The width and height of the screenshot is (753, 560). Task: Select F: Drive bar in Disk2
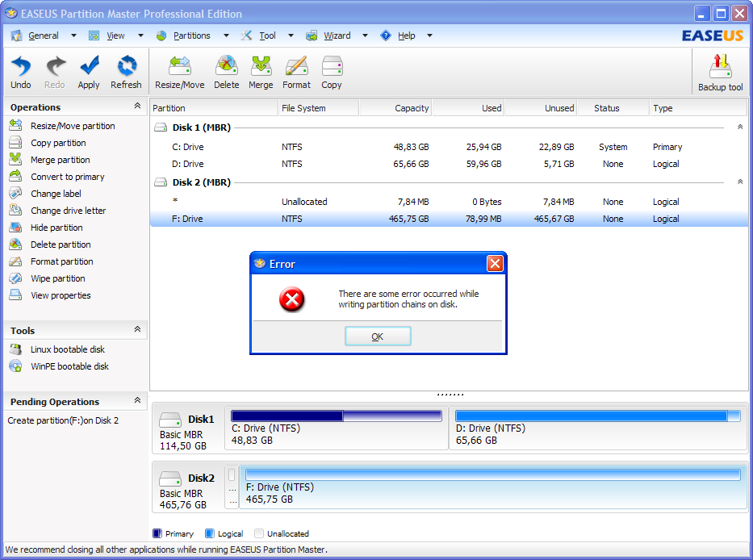click(492, 475)
